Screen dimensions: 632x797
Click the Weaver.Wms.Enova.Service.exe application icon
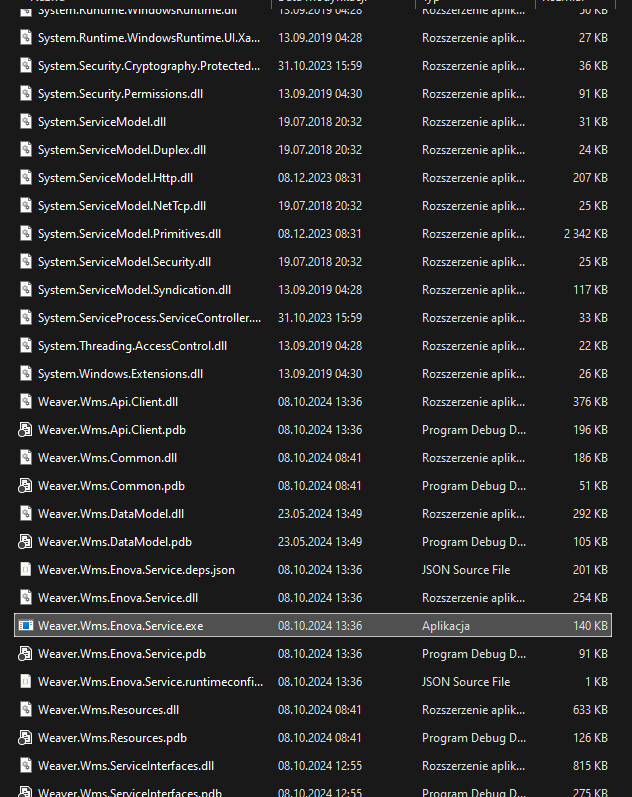25,626
